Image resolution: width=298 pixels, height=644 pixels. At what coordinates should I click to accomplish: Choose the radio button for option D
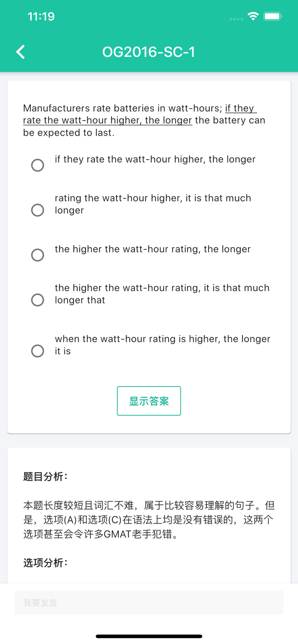point(37,300)
